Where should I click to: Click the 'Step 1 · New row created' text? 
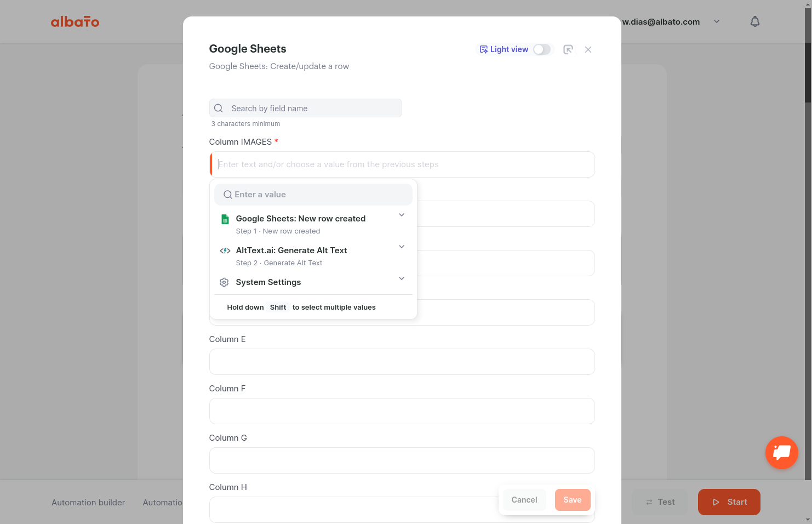[x=278, y=231]
